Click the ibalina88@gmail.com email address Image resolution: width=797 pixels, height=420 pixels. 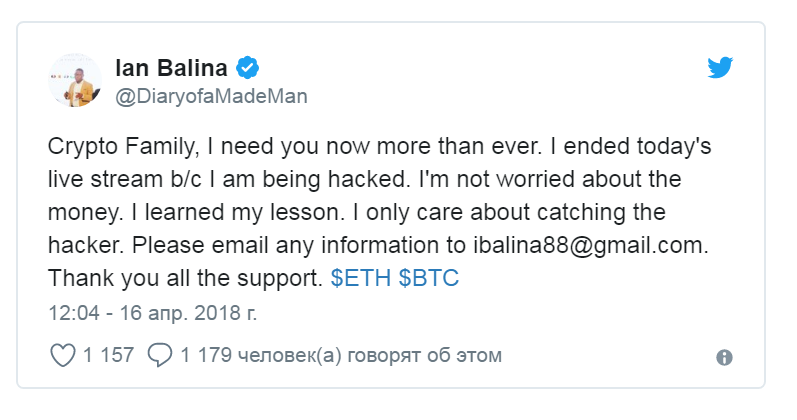(589, 246)
